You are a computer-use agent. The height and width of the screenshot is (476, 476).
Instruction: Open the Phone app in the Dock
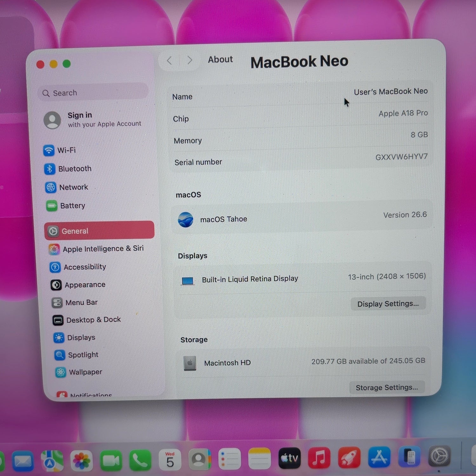point(140,460)
